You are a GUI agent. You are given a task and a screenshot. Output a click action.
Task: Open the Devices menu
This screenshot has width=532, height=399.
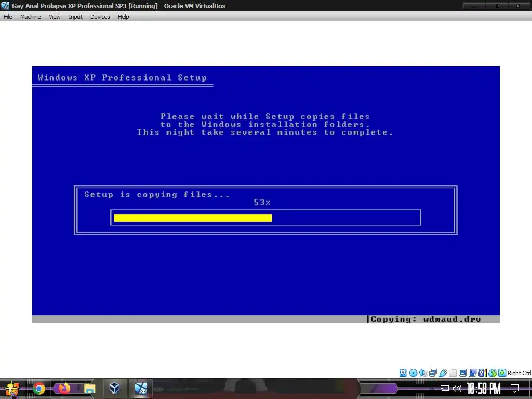(x=100, y=17)
